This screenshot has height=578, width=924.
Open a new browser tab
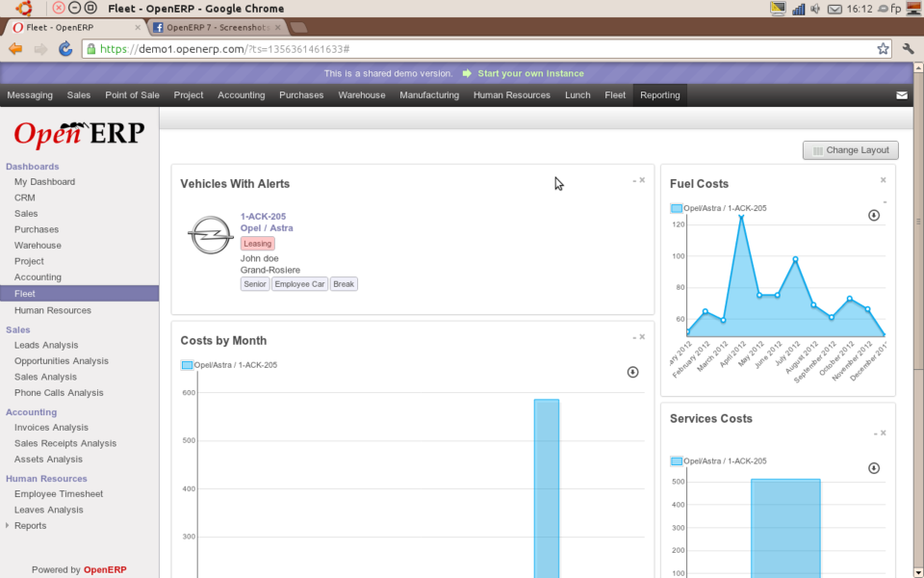pyautogui.click(x=298, y=27)
